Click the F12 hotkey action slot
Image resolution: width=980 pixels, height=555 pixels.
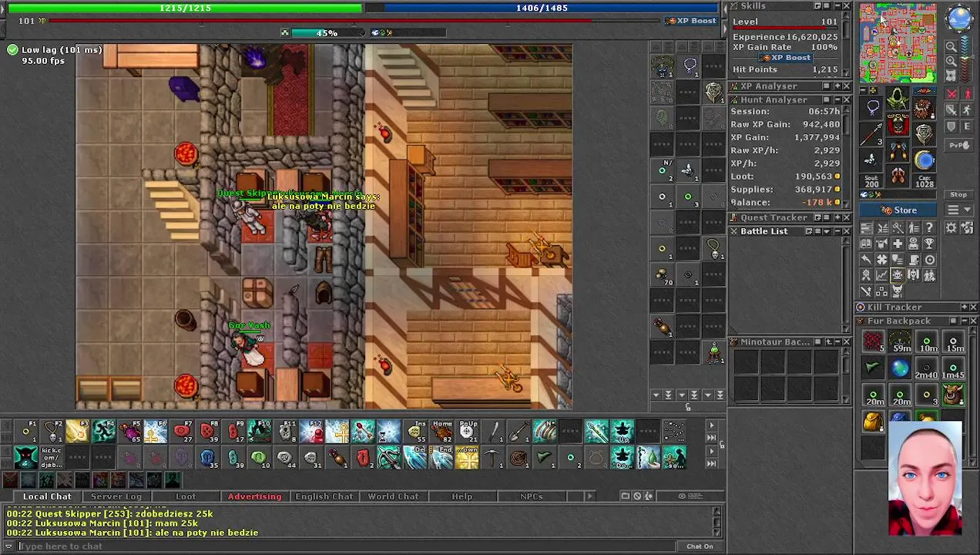311,431
